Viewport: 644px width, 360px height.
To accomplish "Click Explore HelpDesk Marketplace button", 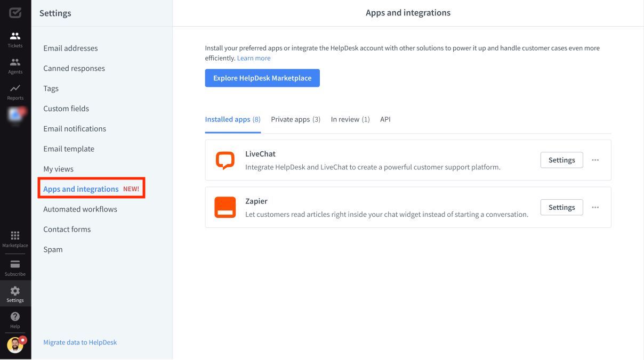I will 262,78.
